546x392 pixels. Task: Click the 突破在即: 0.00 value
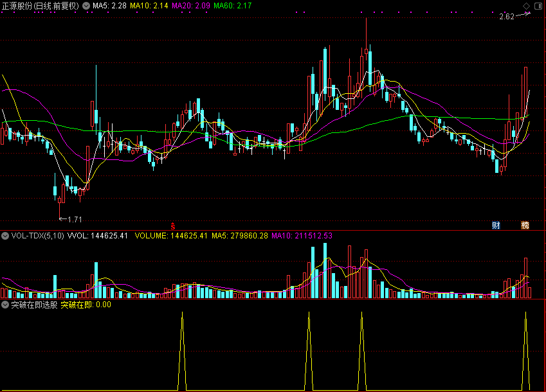tap(86, 305)
